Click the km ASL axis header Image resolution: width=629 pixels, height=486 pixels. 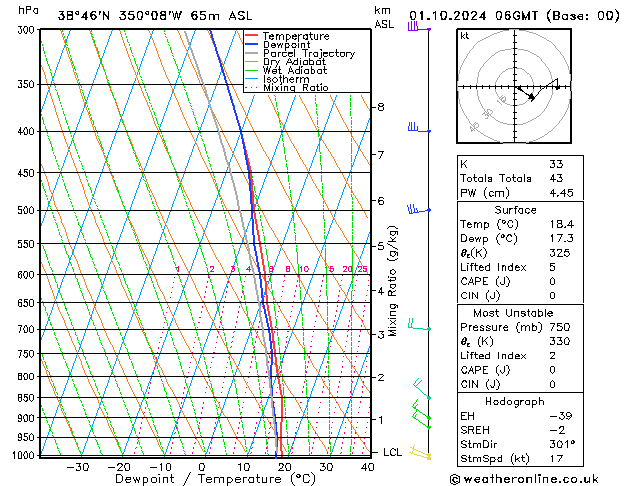point(384,17)
